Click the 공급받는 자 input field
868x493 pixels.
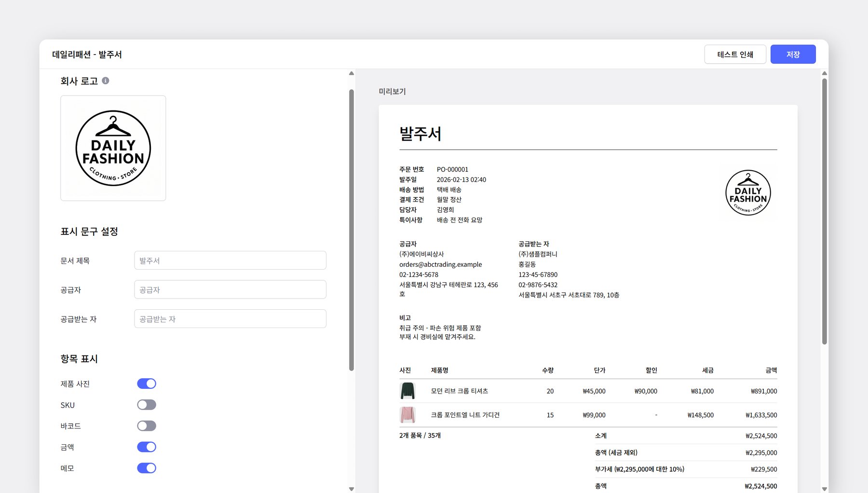pos(230,318)
